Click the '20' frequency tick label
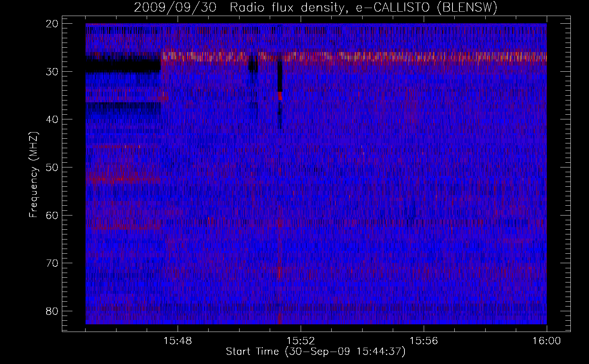 [x=52, y=24]
